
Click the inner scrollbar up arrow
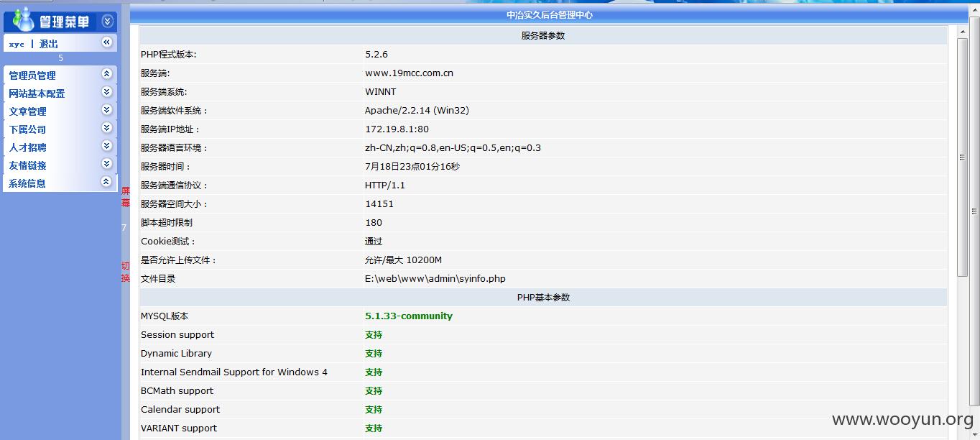point(963,31)
